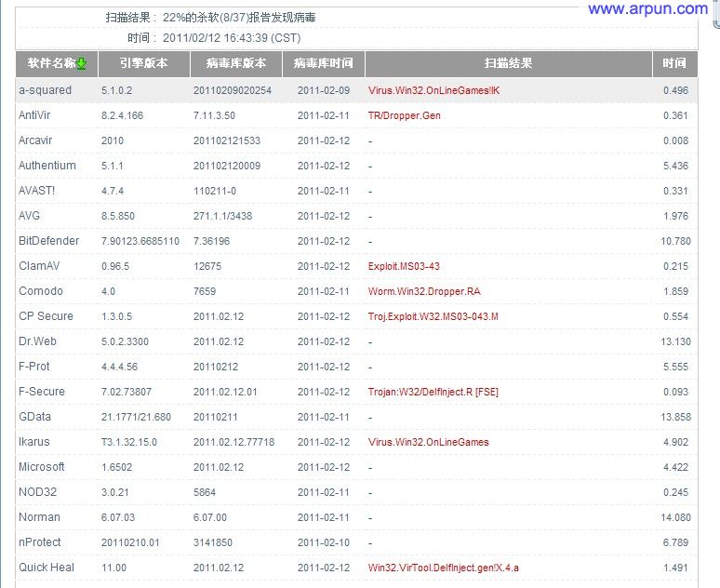Click nProtect engine version 20110210.01
Viewport: 720px width, 588px height.
(130, 542)
